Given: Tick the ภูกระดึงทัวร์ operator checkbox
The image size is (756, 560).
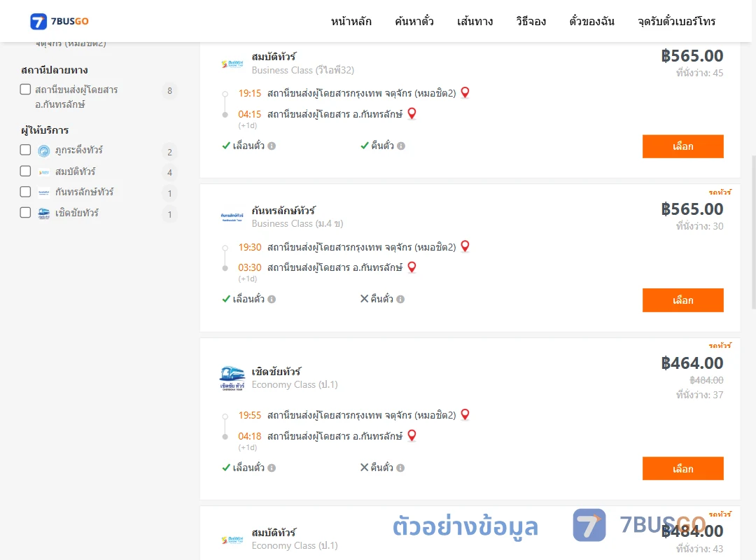Looking at the screenshot, I should tap(26, 150).
